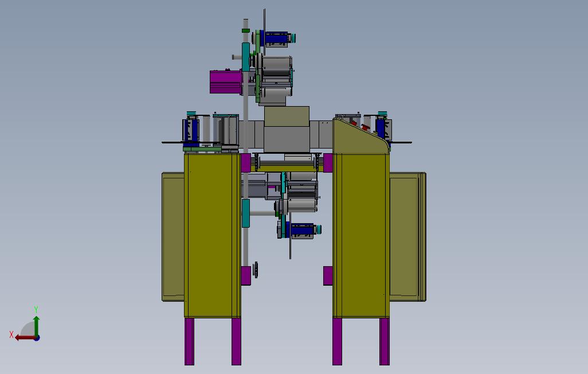The width and height of the screenshot is (588, 374).
Task: Select the purple block low on the right cabinet
Action: (x=328, y=275)
